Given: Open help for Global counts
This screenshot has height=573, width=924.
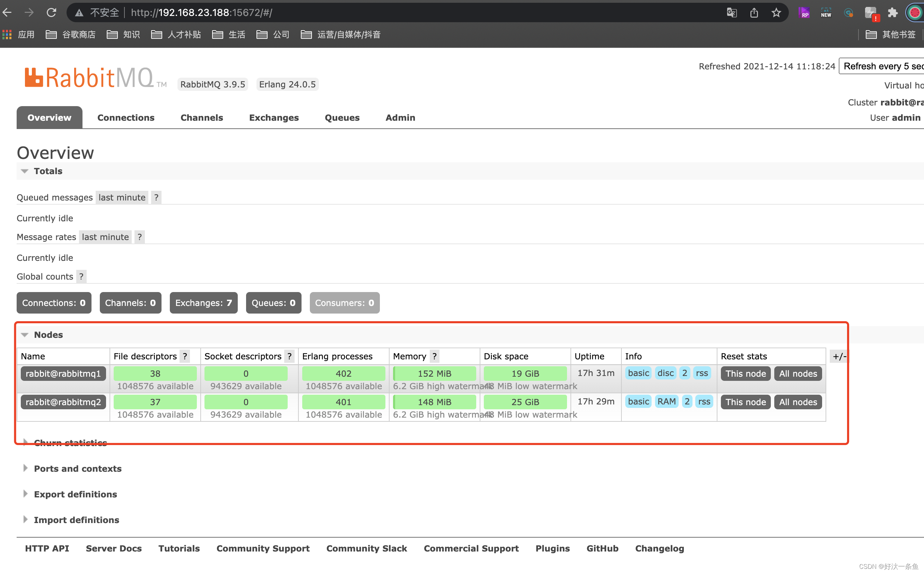Looking at the screenshot, I should click(81, 276).
